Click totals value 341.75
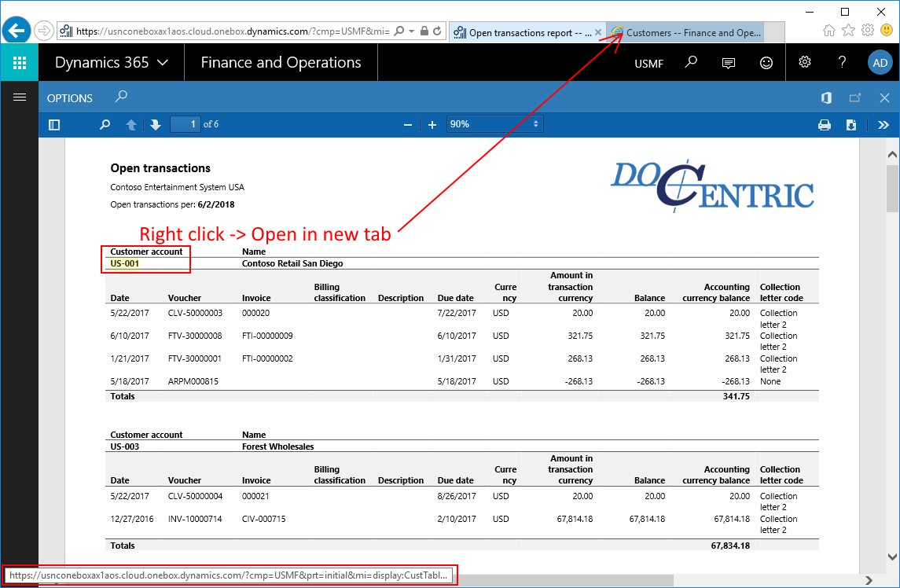The image size is (900, 588). [x=736, y=396]
